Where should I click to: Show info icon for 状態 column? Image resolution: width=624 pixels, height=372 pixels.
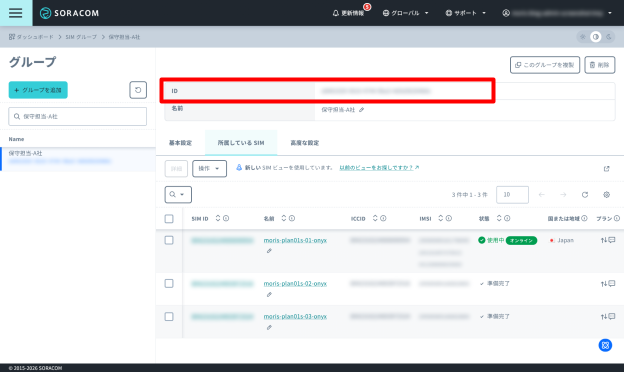507,218
